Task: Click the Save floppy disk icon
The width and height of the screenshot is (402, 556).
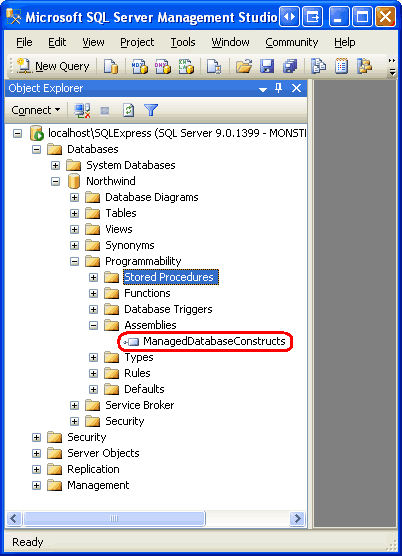Action: coord(267,66)
